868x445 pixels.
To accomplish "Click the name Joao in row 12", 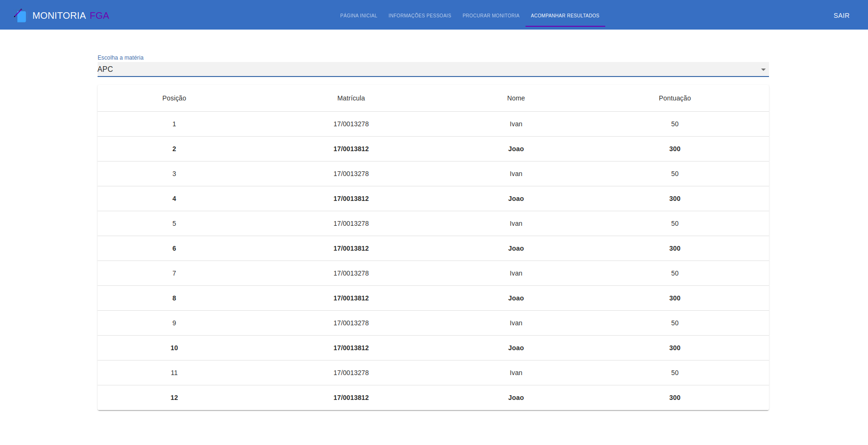I will pyautogui.click(x=516, y=398).
